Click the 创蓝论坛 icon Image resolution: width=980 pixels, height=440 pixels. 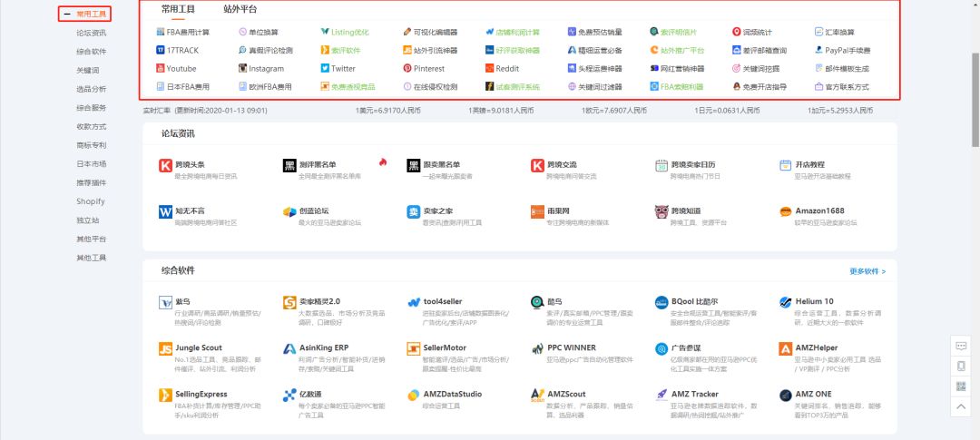[x=289, y=212]
